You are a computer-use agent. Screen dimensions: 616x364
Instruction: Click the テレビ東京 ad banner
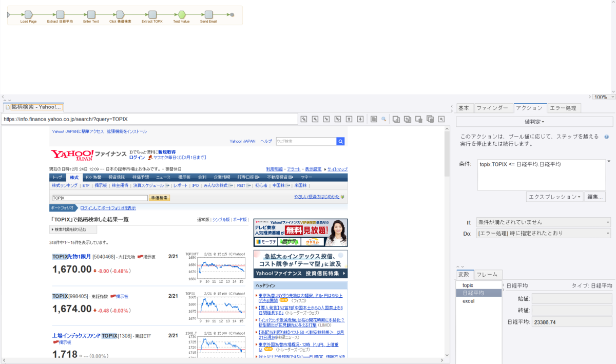300,233
